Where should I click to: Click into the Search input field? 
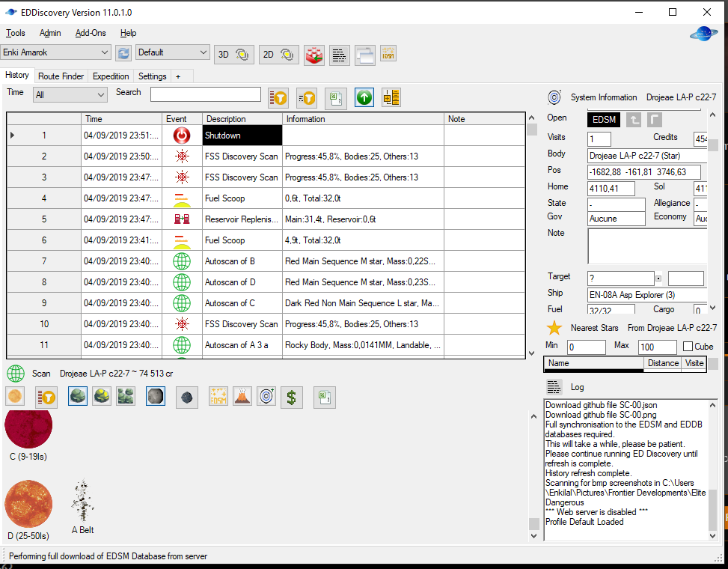206,94
